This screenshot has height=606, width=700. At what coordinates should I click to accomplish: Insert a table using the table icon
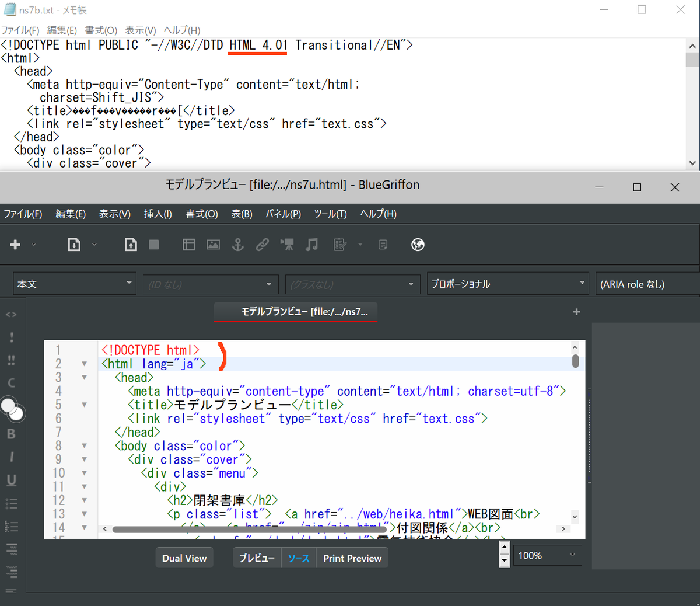pos(188,245)
